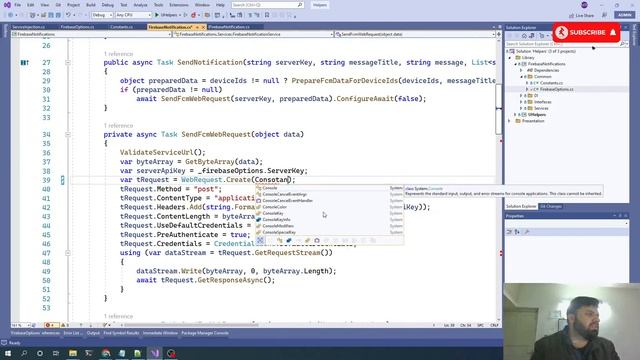Screen dimensions: 640x360
Task: Switch to Constants.cs editor tab
Action: [x=122, y=27]
